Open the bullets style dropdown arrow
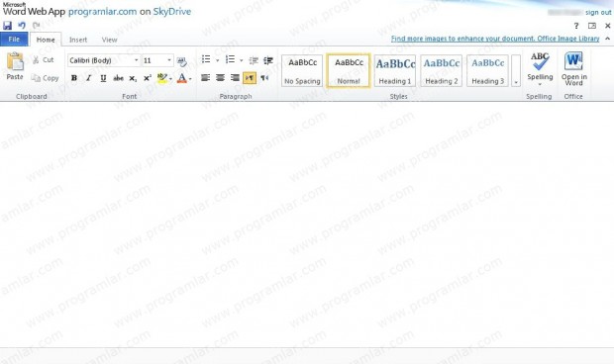The height and width of the screenshot is (364, 614). (x=217, y=60)
